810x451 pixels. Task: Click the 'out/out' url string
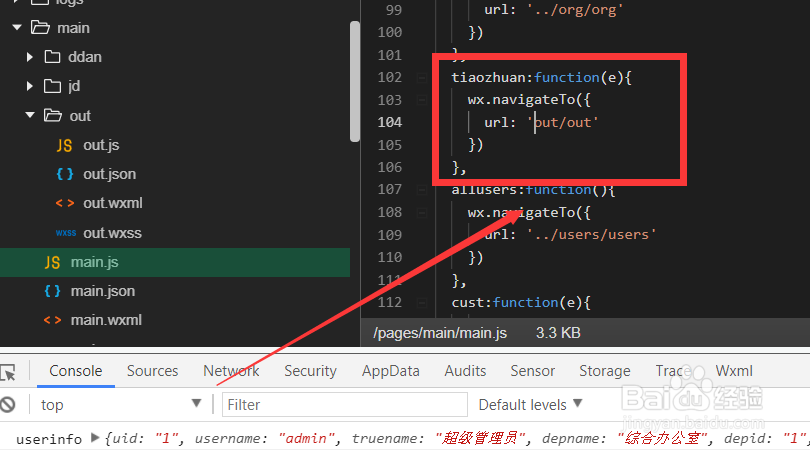tap(563, 122)
